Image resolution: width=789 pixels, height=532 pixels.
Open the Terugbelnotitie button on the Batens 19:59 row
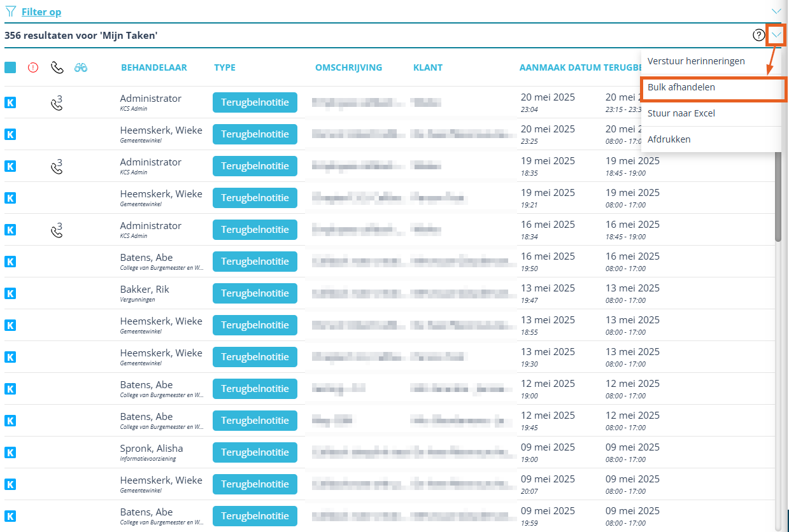255,516
